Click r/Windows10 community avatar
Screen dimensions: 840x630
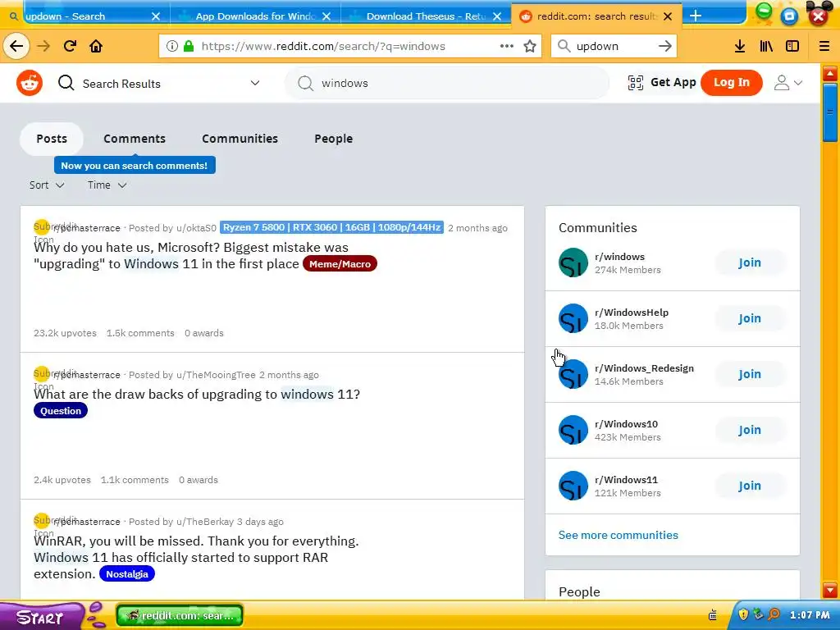(x=573, y=430)
